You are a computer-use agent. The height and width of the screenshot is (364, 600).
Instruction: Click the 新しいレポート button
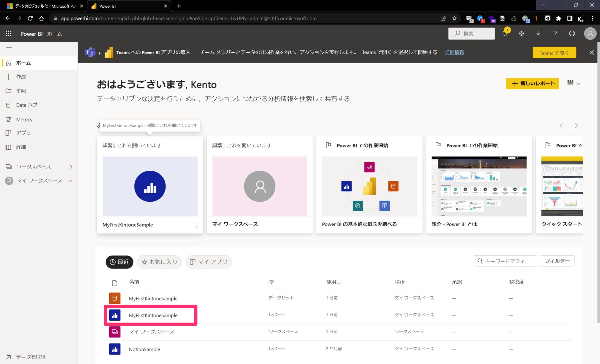tap(532, 83)
